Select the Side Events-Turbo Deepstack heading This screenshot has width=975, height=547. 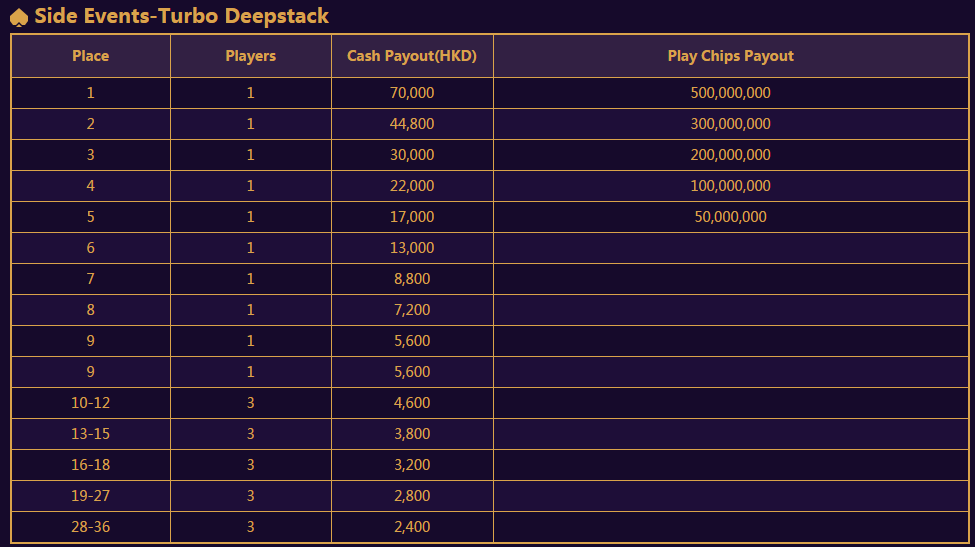[182, 16]
